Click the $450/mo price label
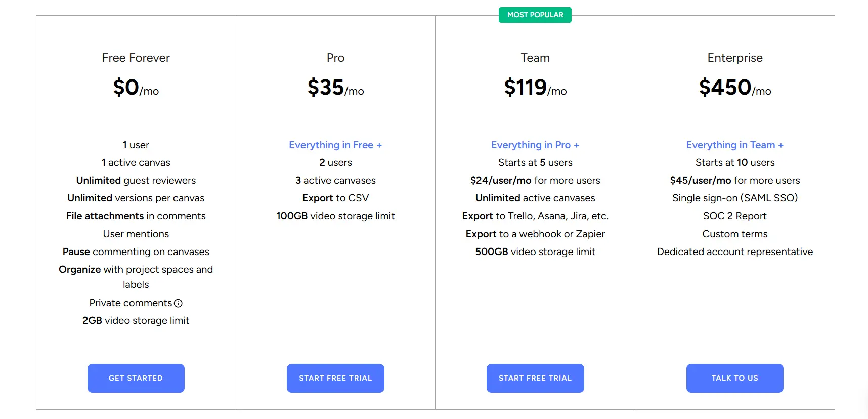 click(734, 88)
